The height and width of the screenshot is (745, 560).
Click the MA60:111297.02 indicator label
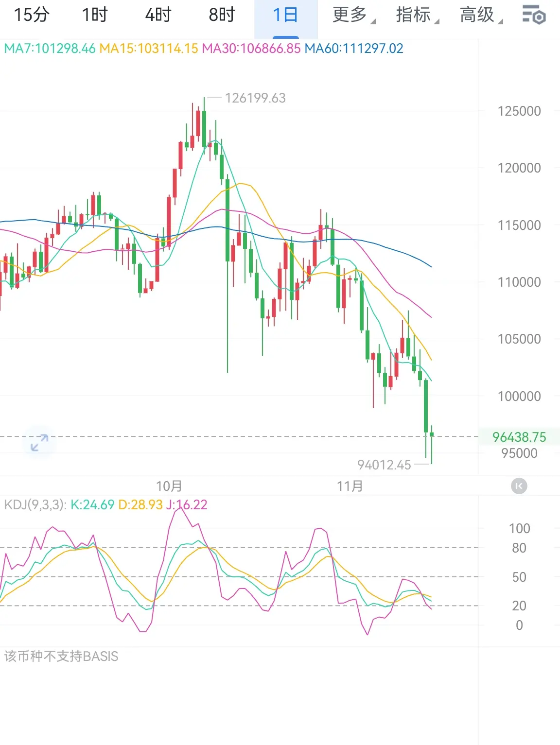tap(354, 49)
